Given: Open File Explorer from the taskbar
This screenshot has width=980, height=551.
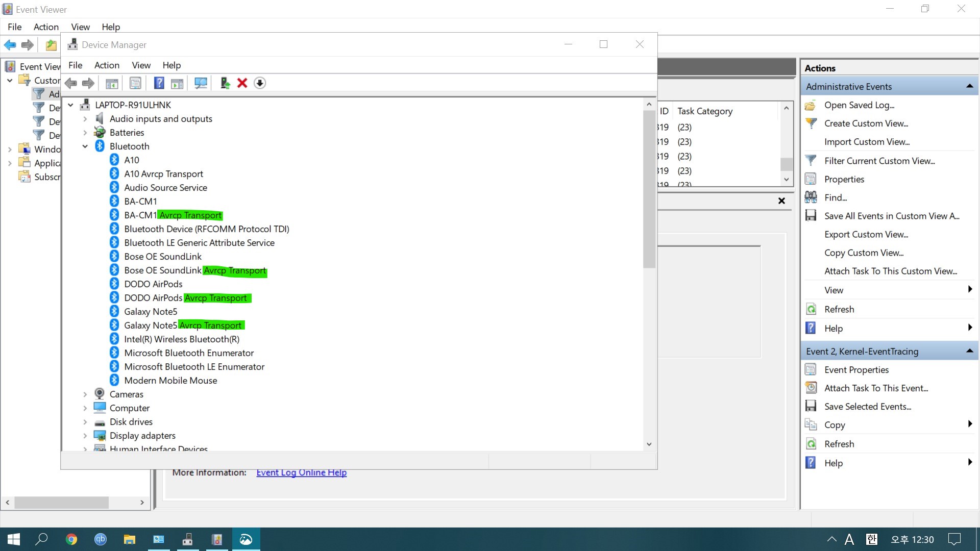Looking at the screenshot, I should point(130,539).
